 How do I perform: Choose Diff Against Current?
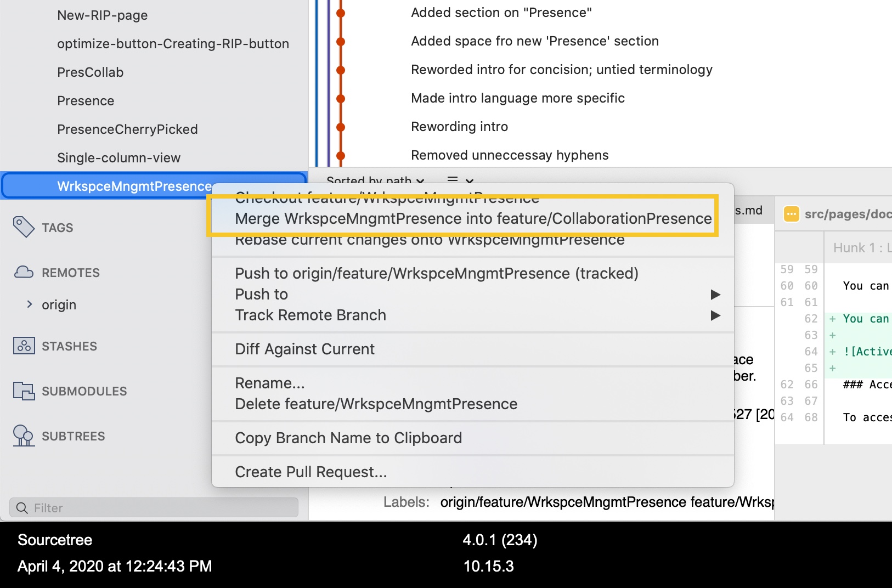tap(473, 349)
